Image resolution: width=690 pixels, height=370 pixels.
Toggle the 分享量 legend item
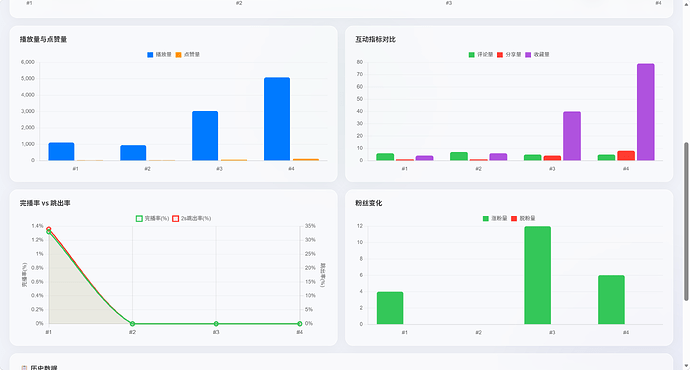509,55
